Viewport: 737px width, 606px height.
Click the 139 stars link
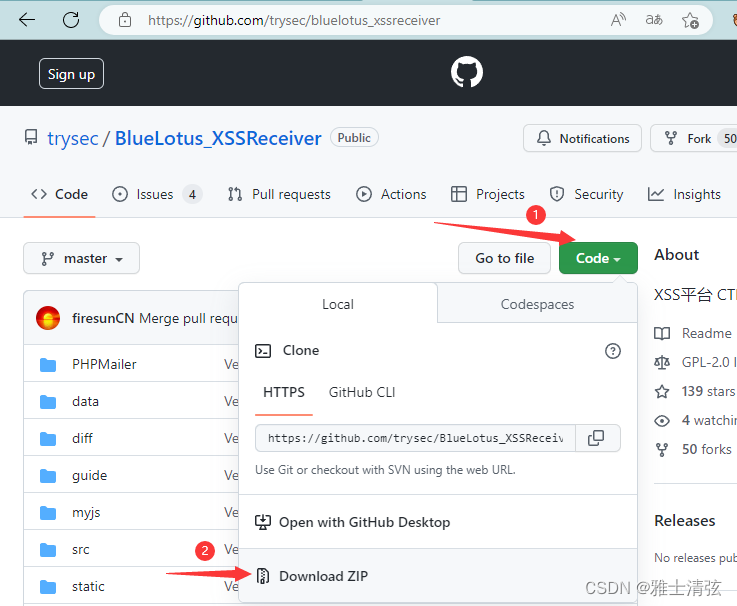pos(708,391)
